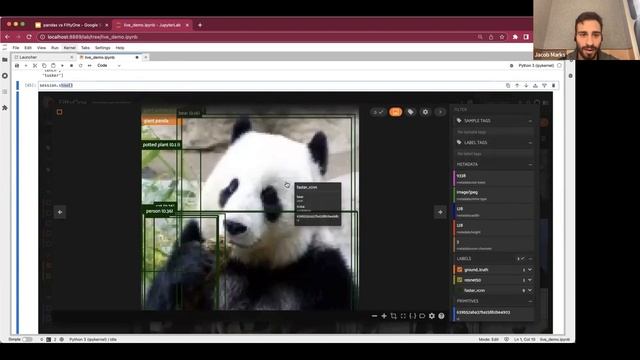
Task: Open bottom viewer settings gear
Action: [x=432, y=316]
